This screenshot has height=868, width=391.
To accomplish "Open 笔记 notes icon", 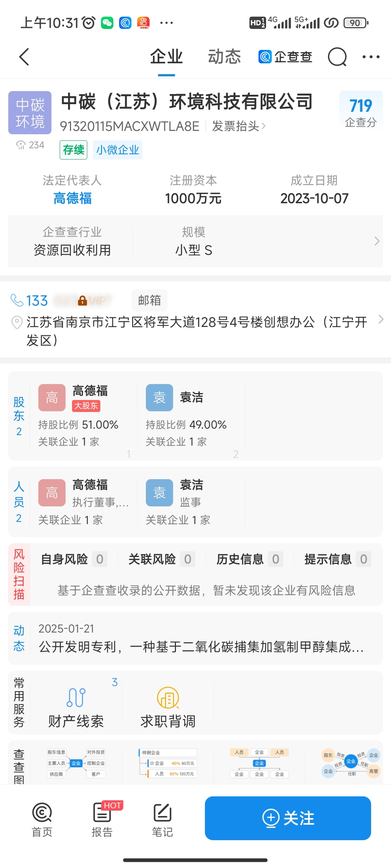I will [162, 820].
